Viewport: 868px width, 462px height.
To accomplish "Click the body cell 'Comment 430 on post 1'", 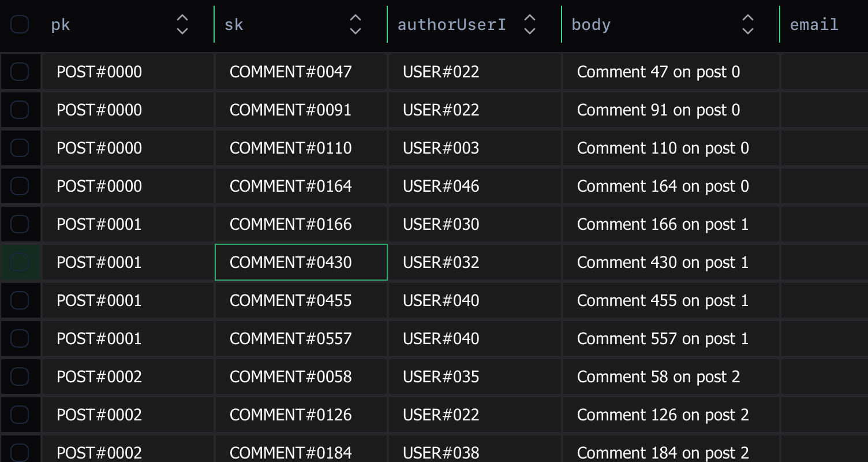I will click(x=671, y=262).
